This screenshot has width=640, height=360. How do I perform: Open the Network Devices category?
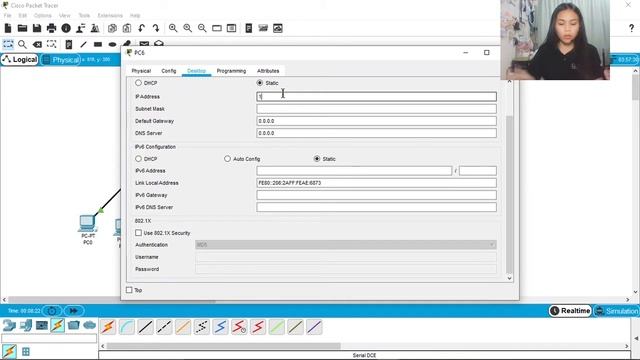[x=9, y=325]
